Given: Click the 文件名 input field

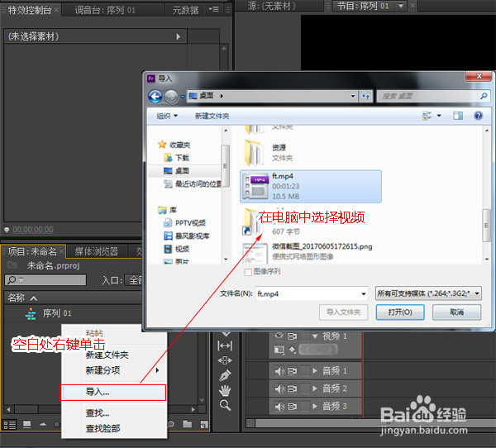Looking at the screenshot, I should coord(312,294).
